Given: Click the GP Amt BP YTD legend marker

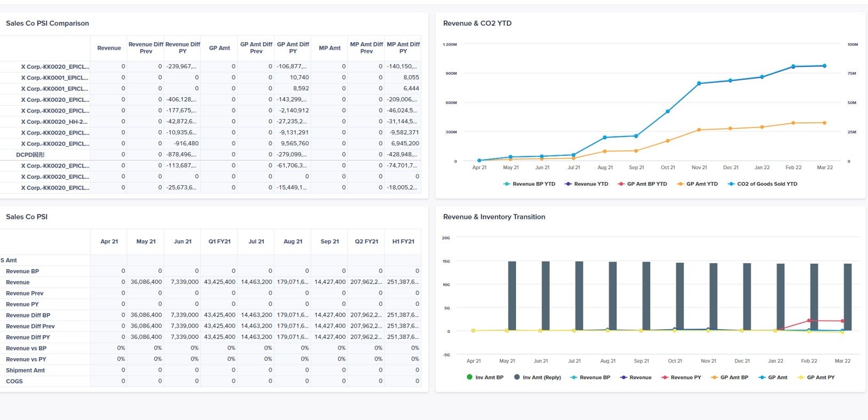Looking at the screenshot, I should click(621, 184).
